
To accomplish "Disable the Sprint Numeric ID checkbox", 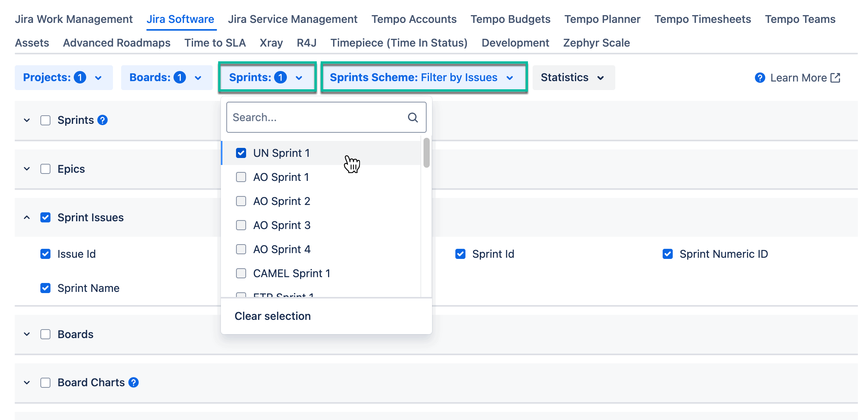I will (x=667, y=254).
